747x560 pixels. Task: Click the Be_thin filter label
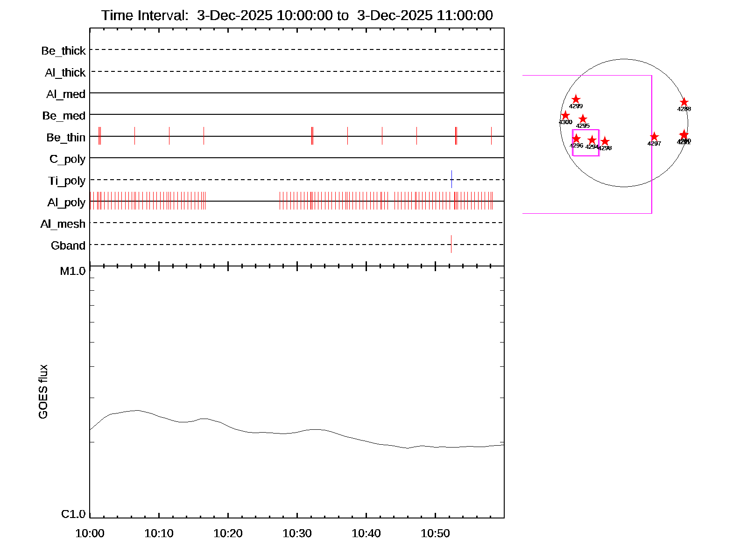tap(66, 138)
